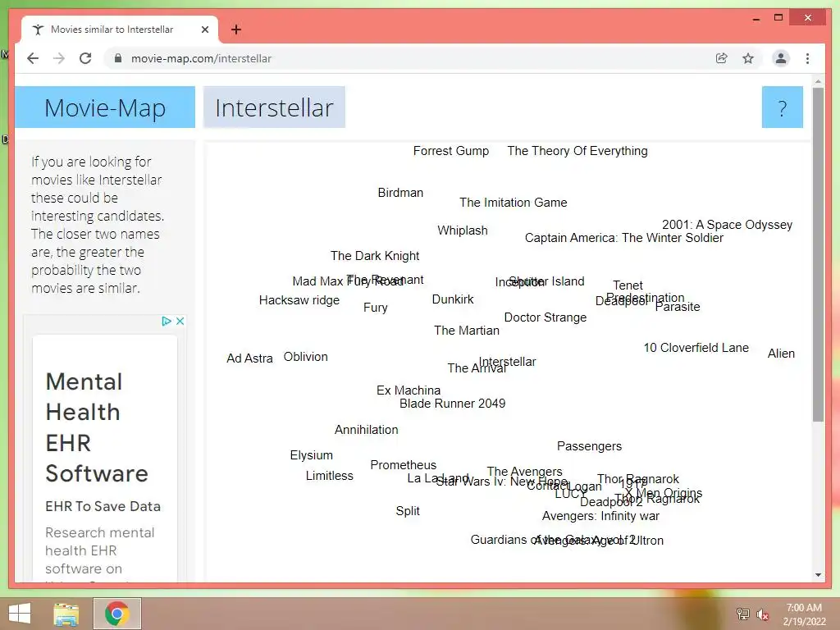Choose Split on the map

[408, 511]
